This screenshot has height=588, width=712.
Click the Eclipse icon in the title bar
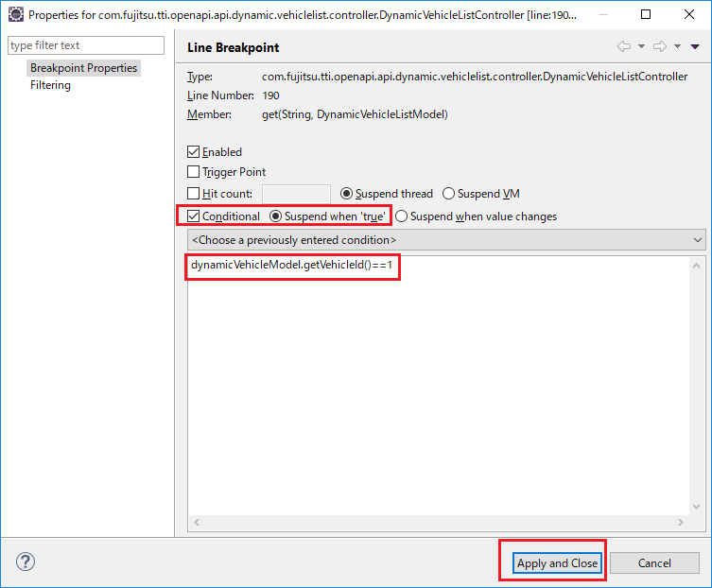click(x=15, y=14)
